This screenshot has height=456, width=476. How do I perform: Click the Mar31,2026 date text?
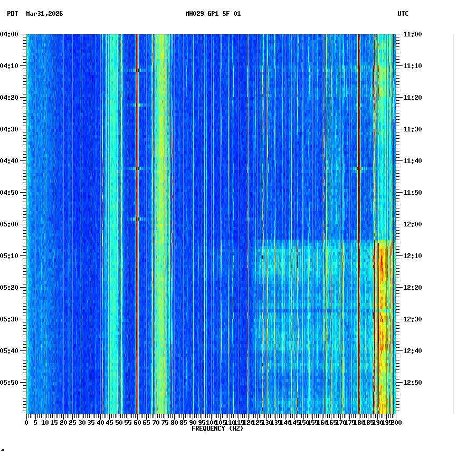pos(44,15)
